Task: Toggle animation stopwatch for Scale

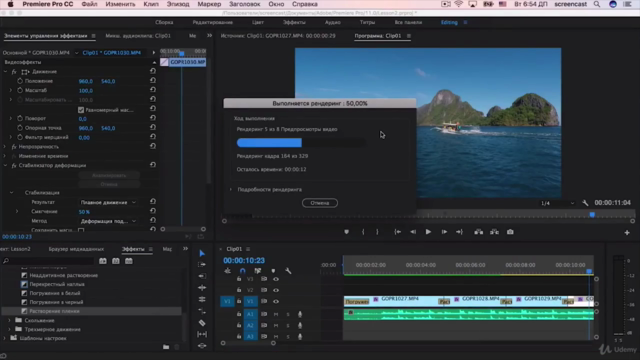Action: click(x=20, y=90)
